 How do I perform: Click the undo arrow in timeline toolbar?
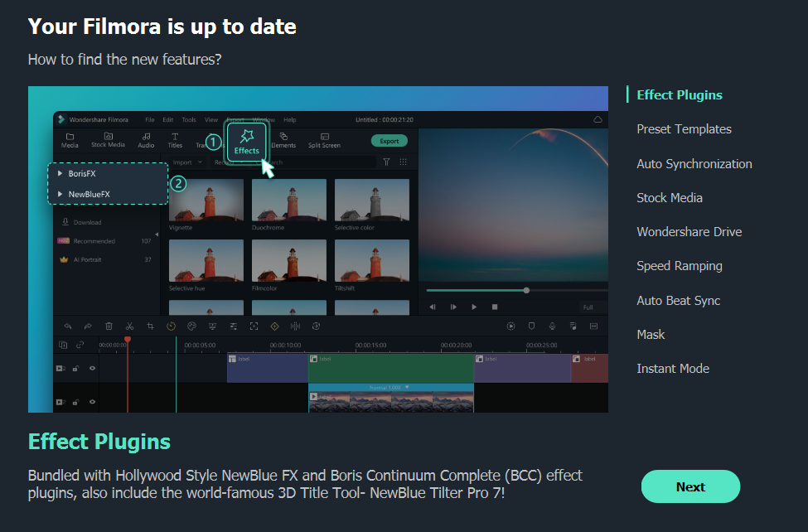[x=67, y=326]
